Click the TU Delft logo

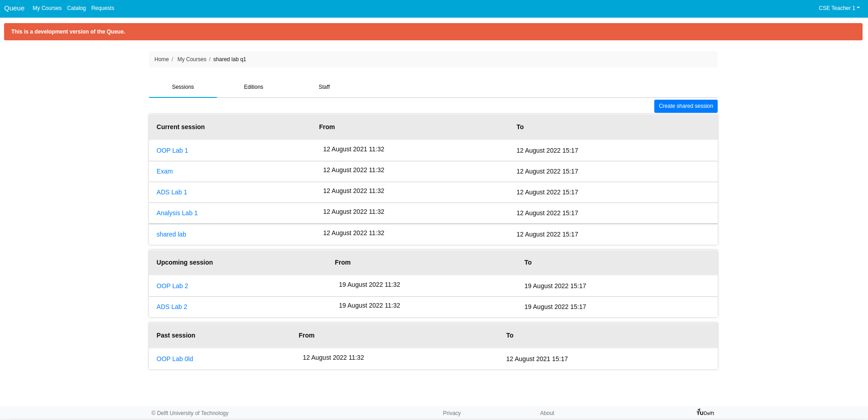pyautogui.click(x=705, y=412)
